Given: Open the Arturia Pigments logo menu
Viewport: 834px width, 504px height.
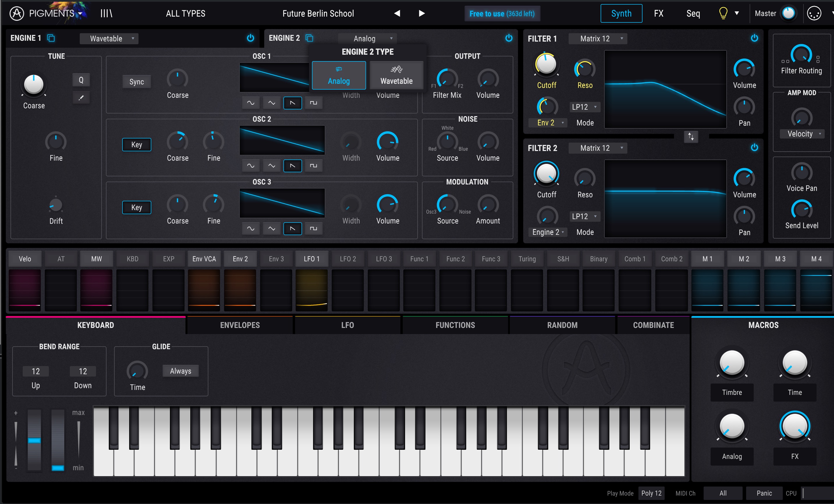Looking at the screenshot, I should point(46,14).
